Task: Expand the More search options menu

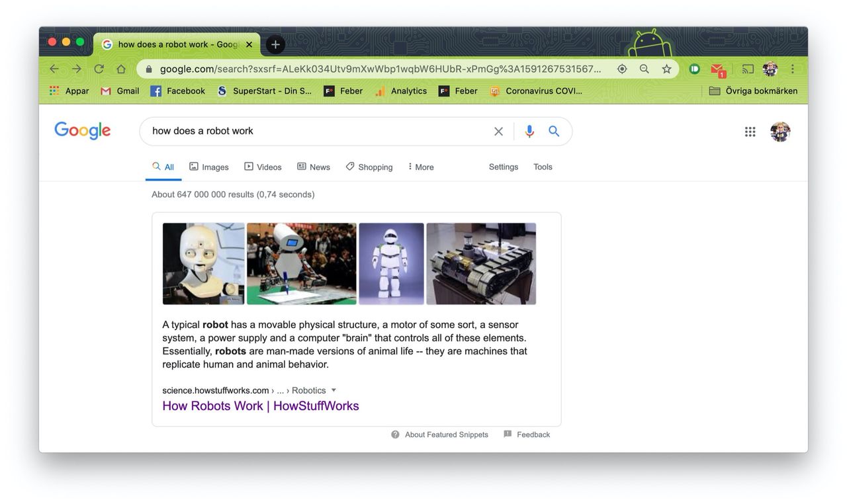Action: (x=421, y=167)
